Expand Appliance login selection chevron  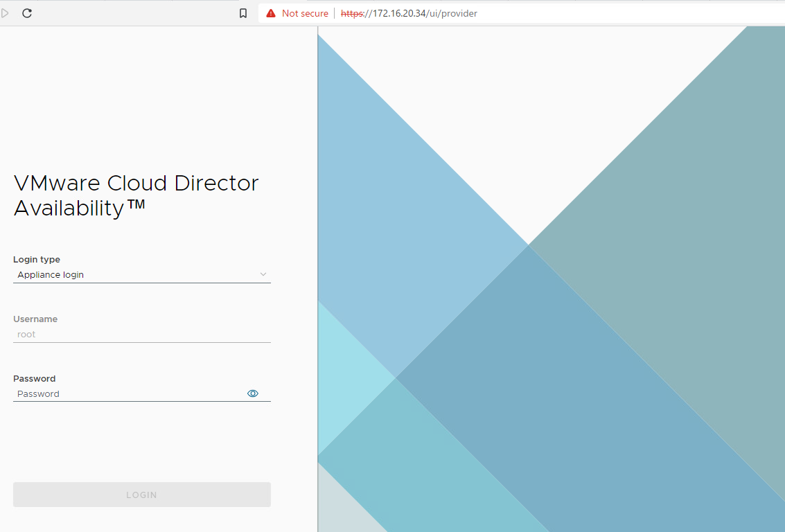(263, 274)
